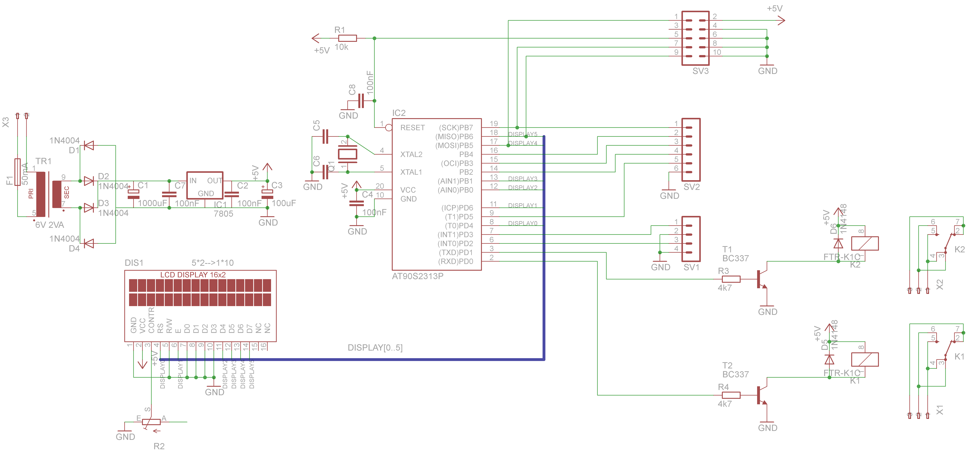Click the K2 relay coil symbol
Image resolution: width=980 pixels, height=454 pixels.
pos(865,243)
